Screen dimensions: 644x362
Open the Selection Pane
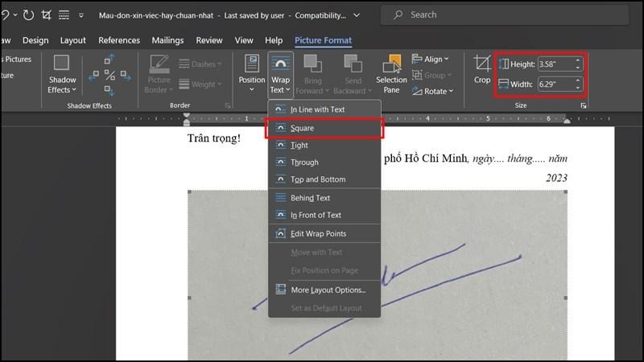pos(391,74)
